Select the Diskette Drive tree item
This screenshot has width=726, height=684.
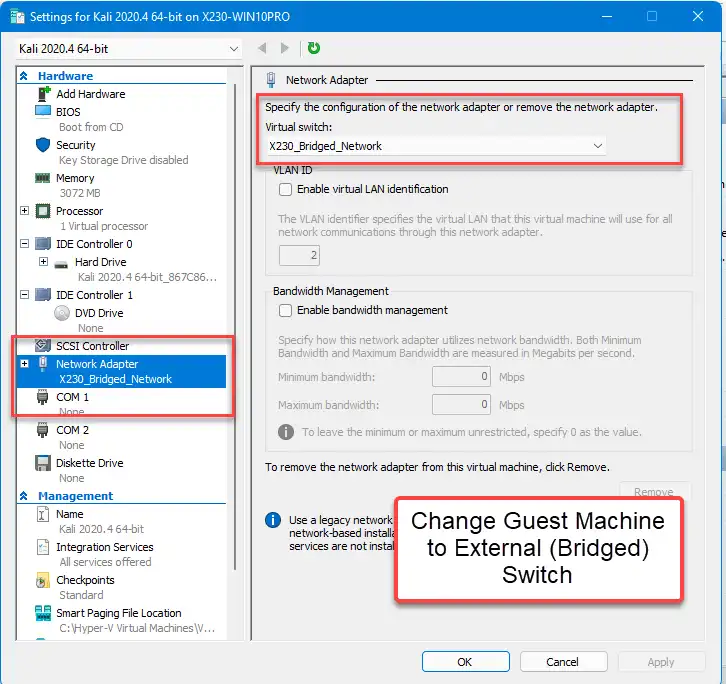(89, 463)
